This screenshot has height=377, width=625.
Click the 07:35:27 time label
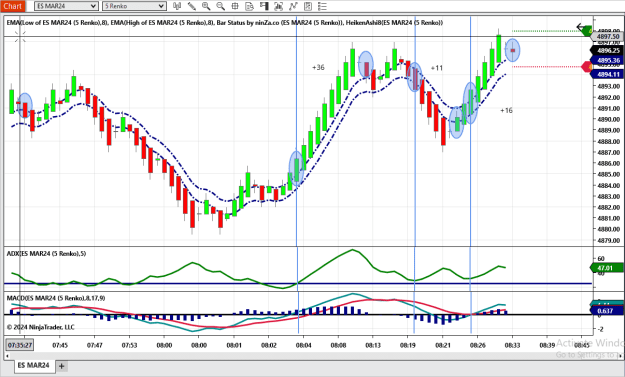click(20, 345)
